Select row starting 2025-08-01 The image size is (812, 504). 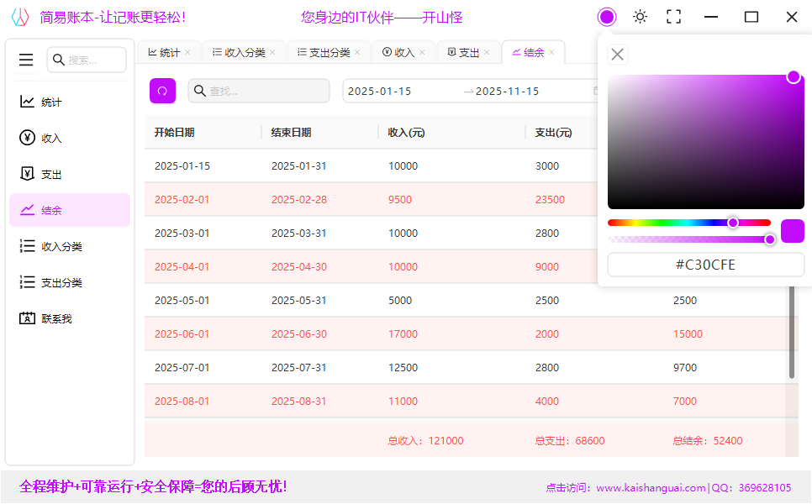tap(465, 401)
